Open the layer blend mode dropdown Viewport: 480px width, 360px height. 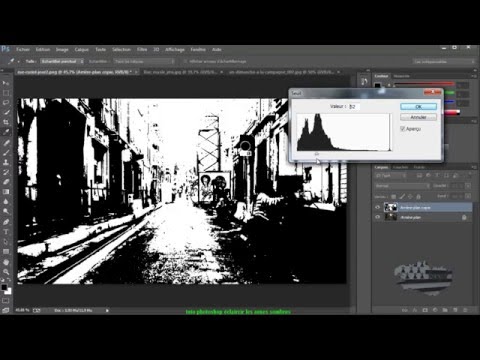point(402,186)
